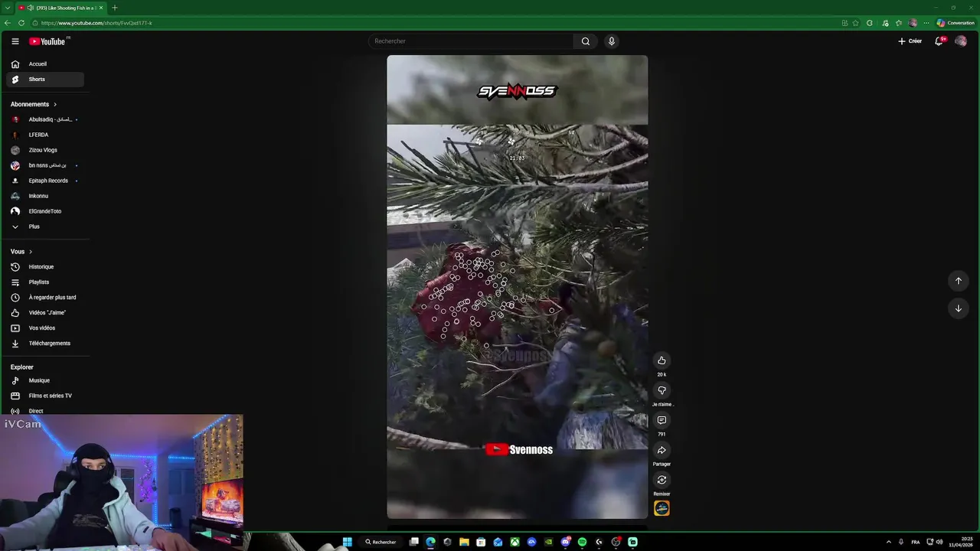Add this page to favorites

pyautogui.click(x=856, y=23)
